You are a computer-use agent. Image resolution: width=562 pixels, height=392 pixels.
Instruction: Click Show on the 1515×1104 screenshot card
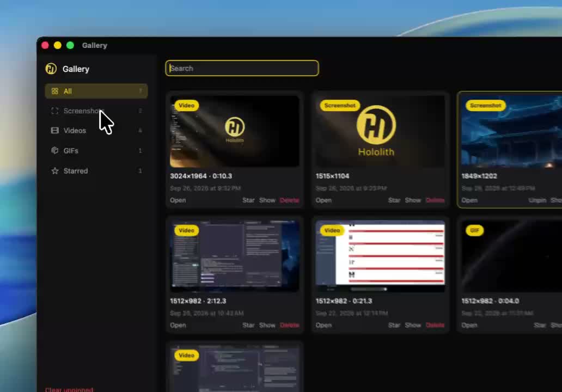(413, 200)
